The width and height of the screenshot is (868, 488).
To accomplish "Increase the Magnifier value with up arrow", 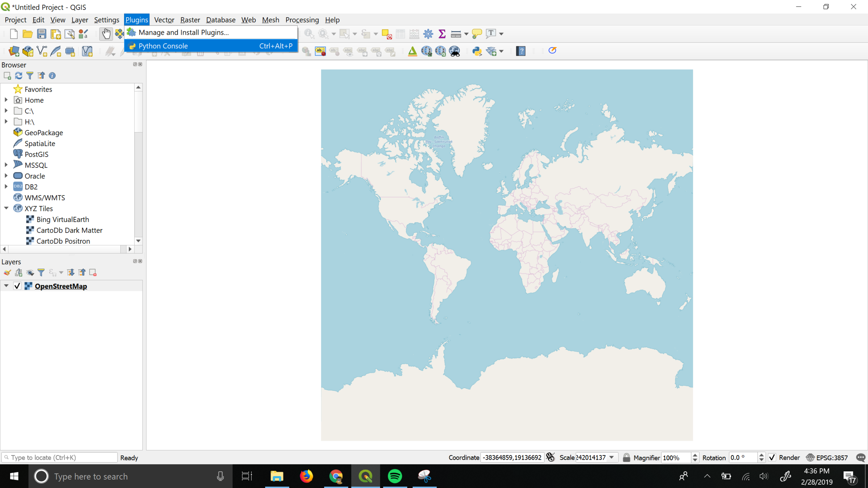I will tap(695, 455).
